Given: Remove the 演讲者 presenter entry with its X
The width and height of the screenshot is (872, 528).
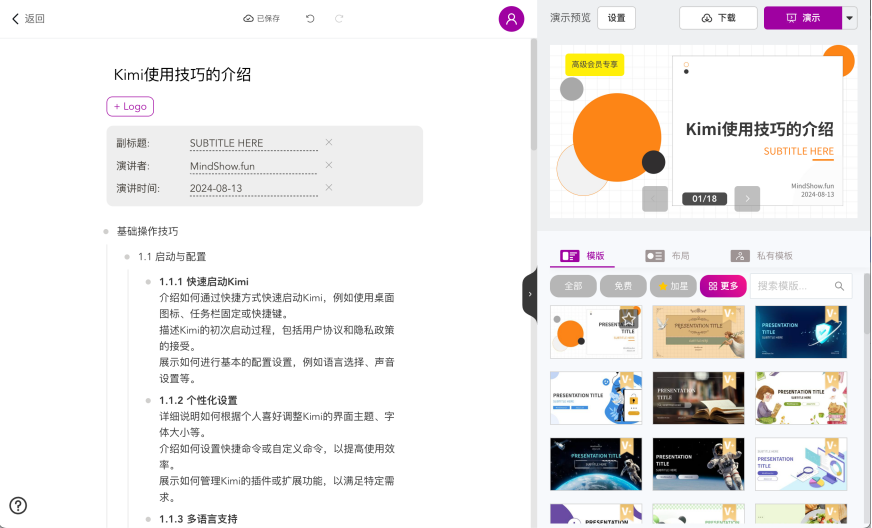Looking at the screenshot, I should click(329, 165).
